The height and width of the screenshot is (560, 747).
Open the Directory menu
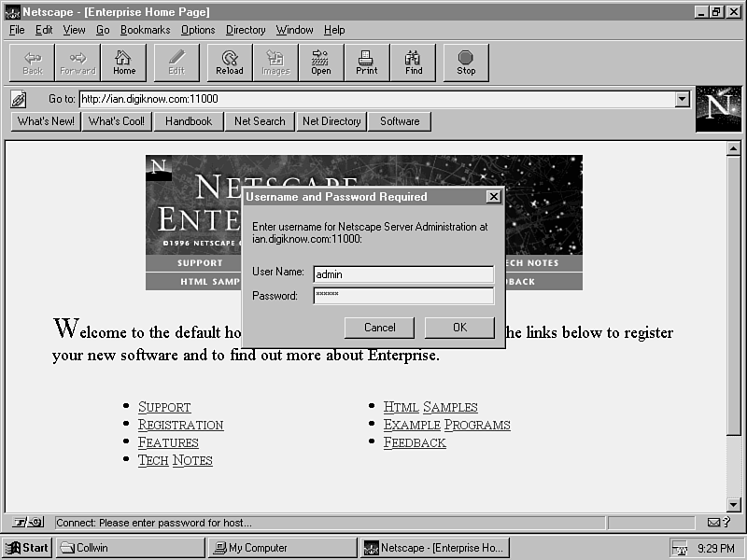246,30
